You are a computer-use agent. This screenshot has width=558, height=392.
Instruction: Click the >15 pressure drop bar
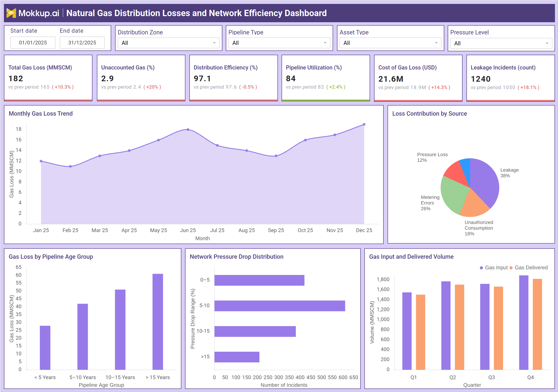click(x=237, y=357)
